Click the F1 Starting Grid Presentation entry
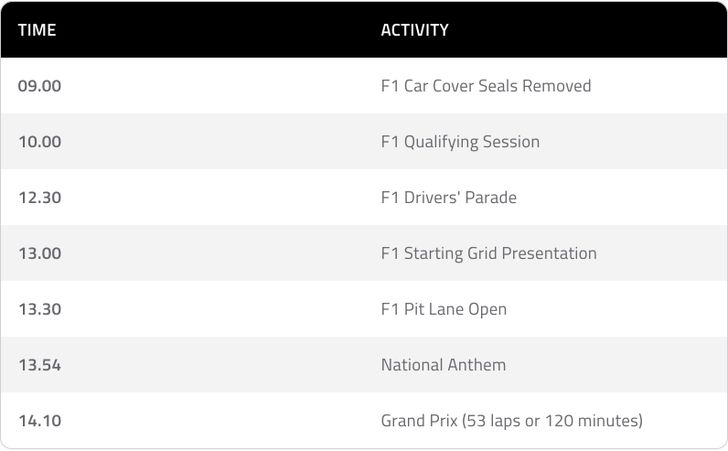The width and height of the screenshot is (728, 451). tap(489, 254)
